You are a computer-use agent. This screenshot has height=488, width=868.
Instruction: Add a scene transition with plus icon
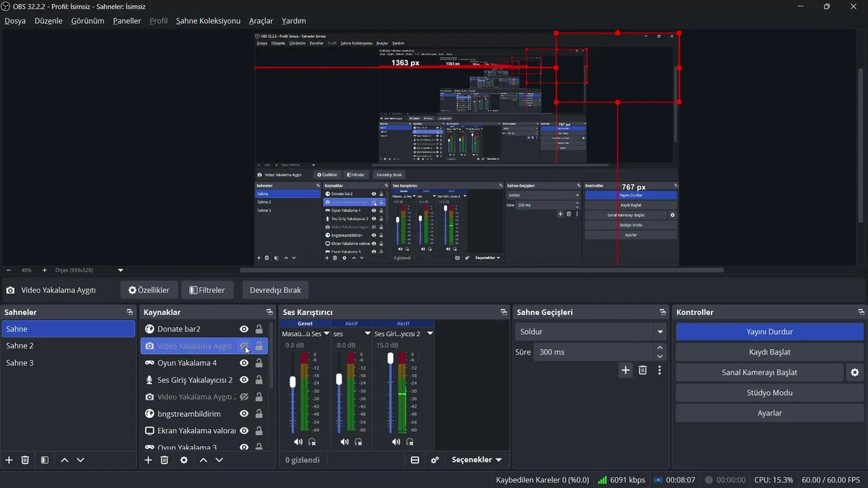pyautogui.click(x=625, y=370)
